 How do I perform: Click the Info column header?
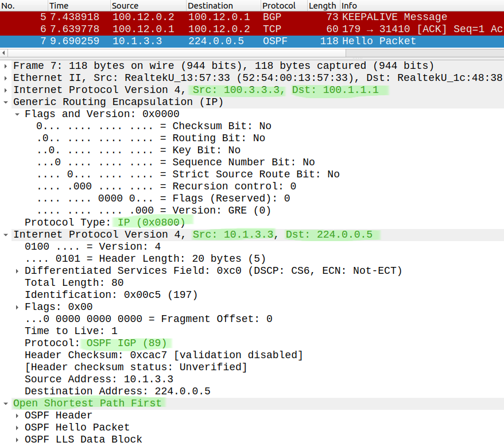(x=422, y=6)
